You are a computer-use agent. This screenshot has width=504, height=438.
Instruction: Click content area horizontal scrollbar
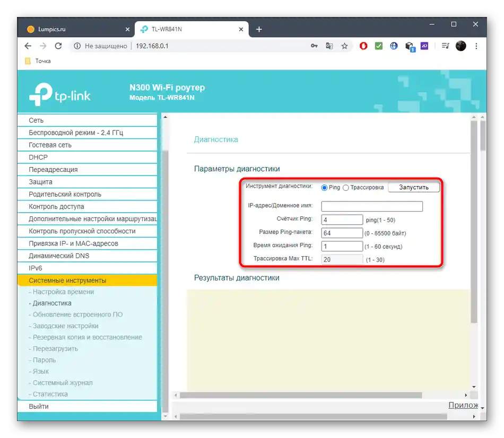pos(300,395)
